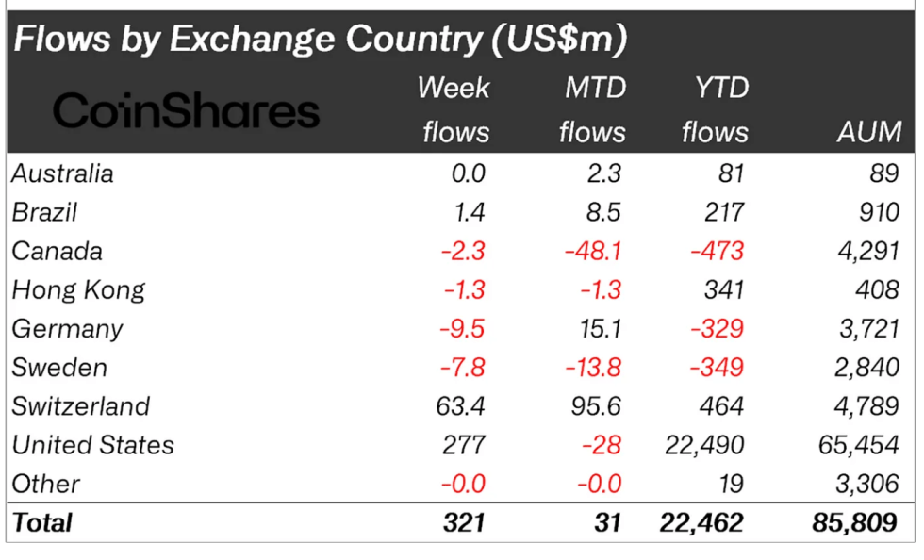Select the Australia row label
This screenshot has height=560, width=924.
point(63,173)
